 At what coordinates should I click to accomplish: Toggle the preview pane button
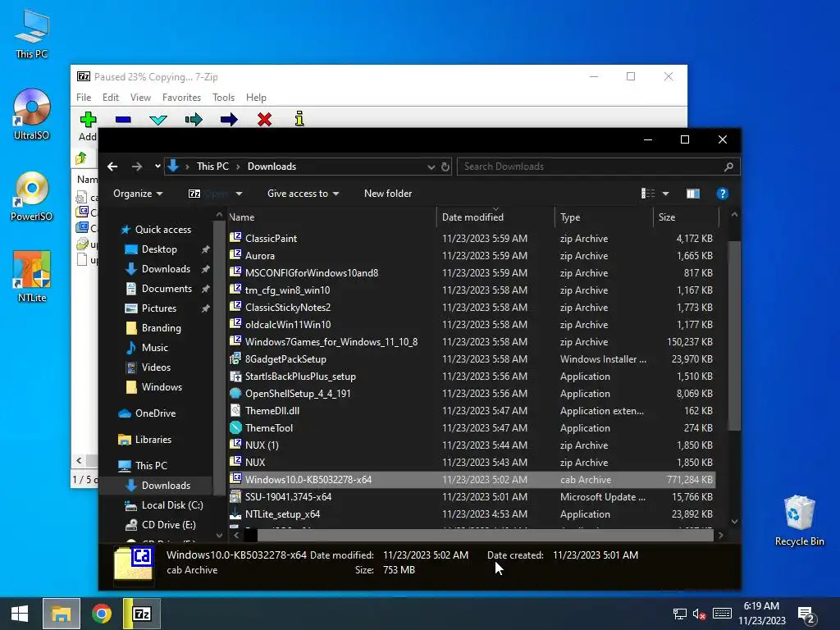click(693, 194)
